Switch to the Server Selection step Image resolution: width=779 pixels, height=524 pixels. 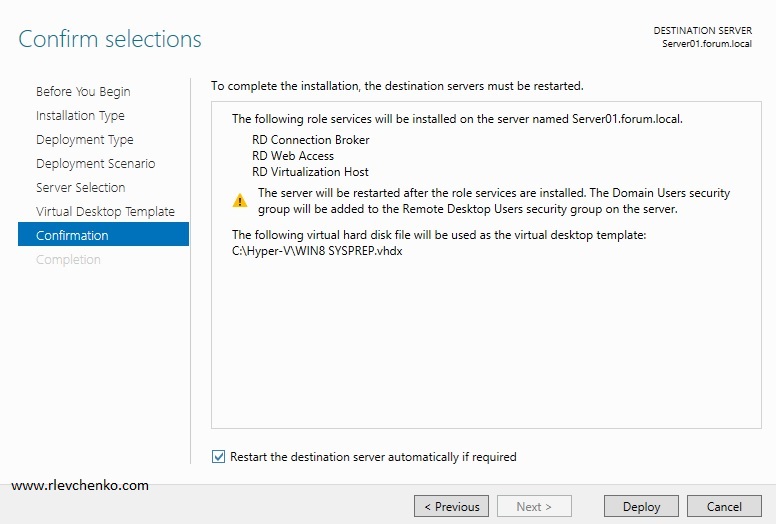pos(80,188)
